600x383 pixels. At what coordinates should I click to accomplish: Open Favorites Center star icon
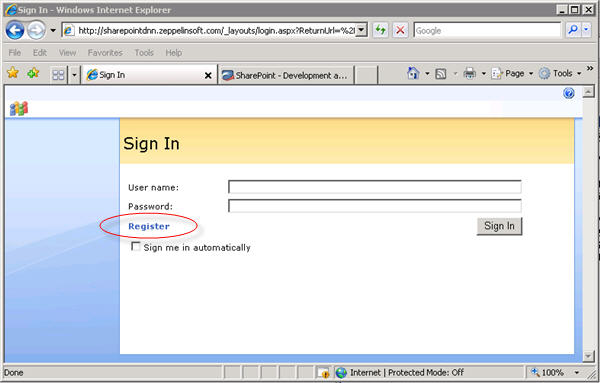[x=13, y=73]
